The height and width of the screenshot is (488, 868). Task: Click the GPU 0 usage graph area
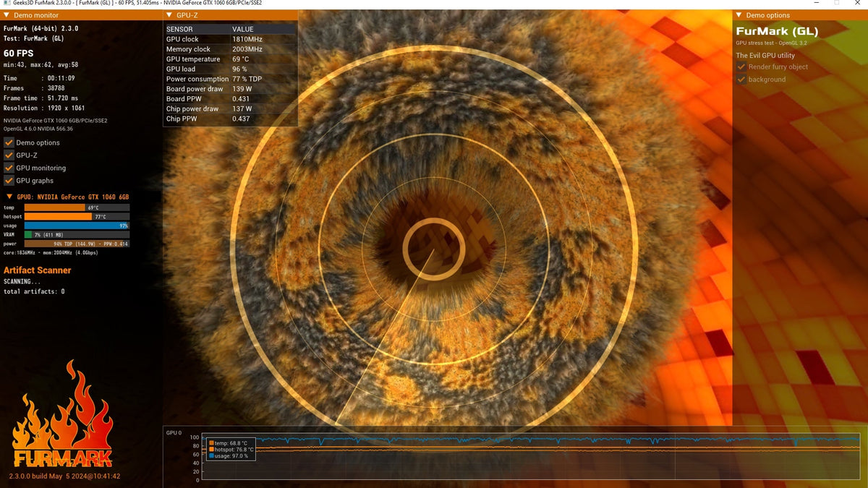point(531,458)
